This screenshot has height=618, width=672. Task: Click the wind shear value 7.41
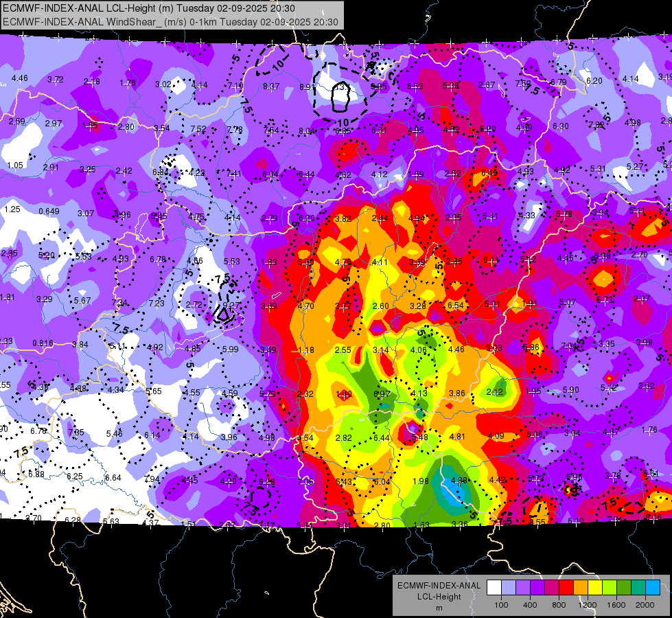pyautogui.click(x=234, y=173)
